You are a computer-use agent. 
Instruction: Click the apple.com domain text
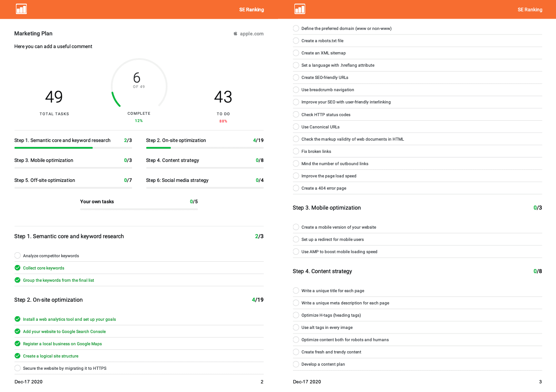click(252, 34)
